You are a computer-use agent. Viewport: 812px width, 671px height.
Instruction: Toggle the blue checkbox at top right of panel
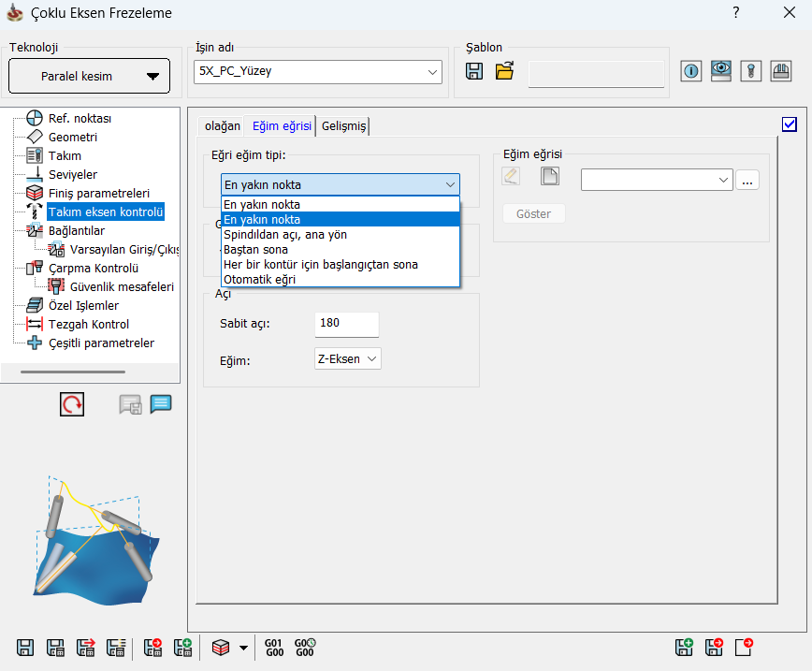click(x=789, y=124)
